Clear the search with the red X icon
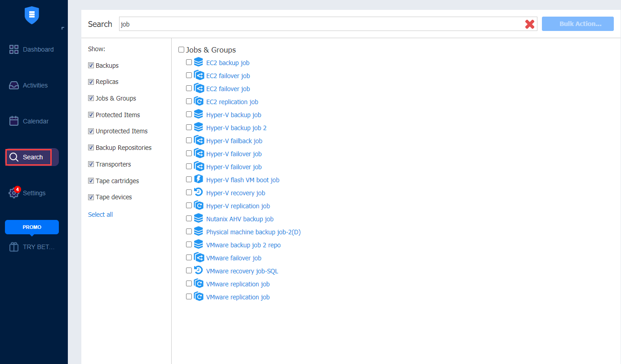This screenshot has width=621, height=364. tap(530, 24)
